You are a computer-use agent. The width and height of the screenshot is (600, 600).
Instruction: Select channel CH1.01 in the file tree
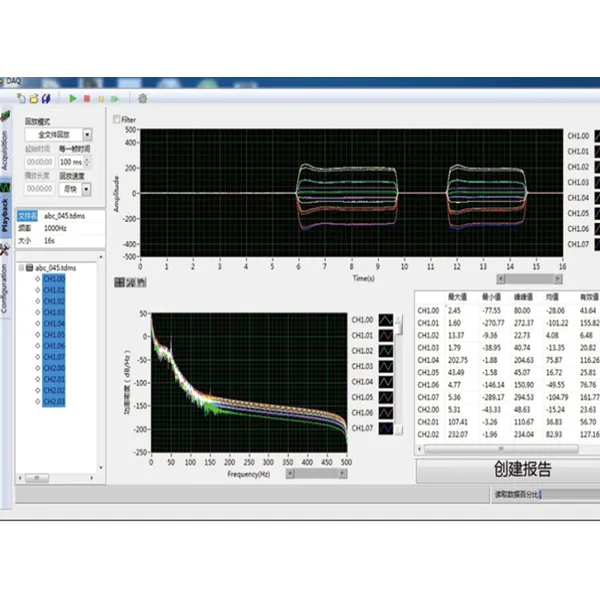click(54, 290)
